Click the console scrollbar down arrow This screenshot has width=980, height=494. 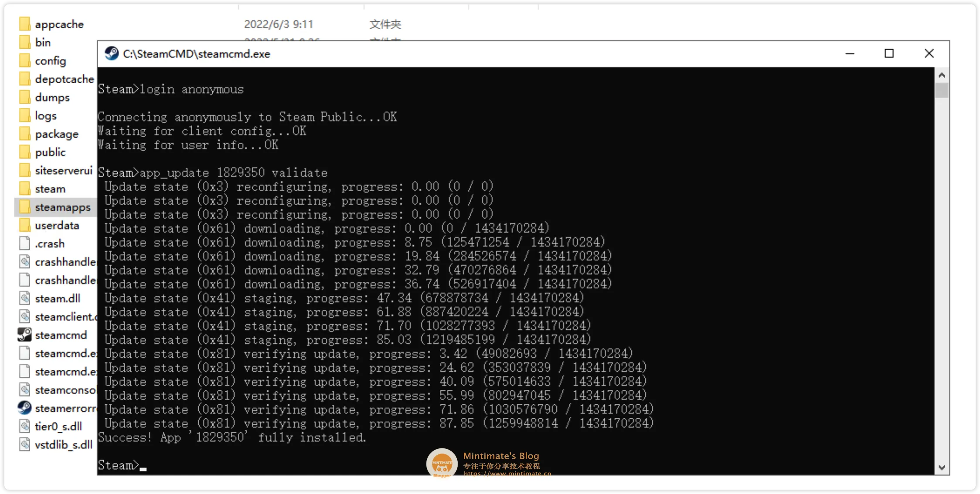(x=942, y=467)
